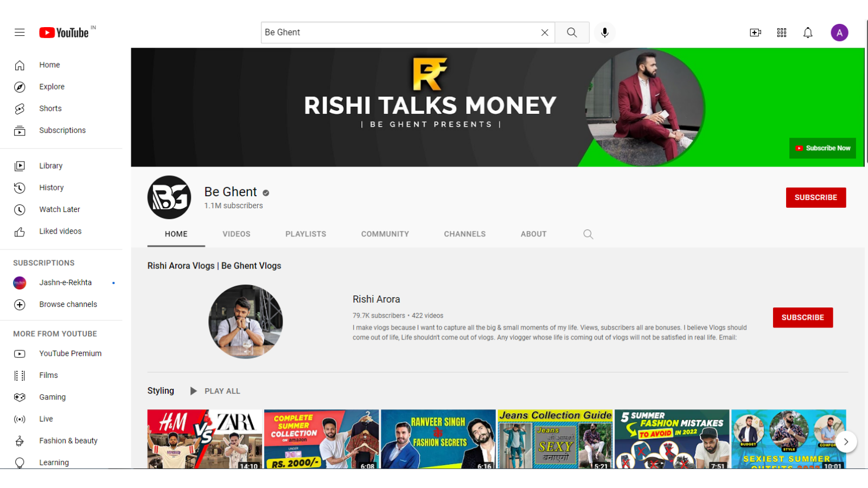Click the 1.1M subscribers count
This screenshot has width=868, height=488.
(234, 206)
